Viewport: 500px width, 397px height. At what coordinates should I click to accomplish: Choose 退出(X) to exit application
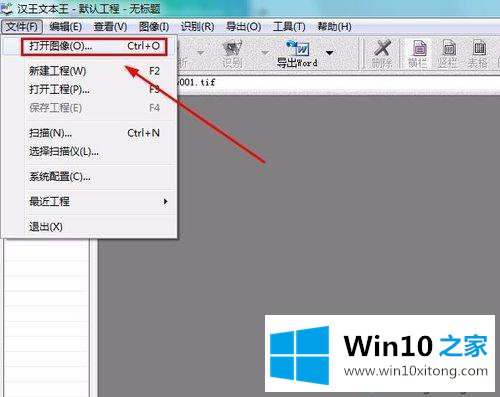pos(90,227)
